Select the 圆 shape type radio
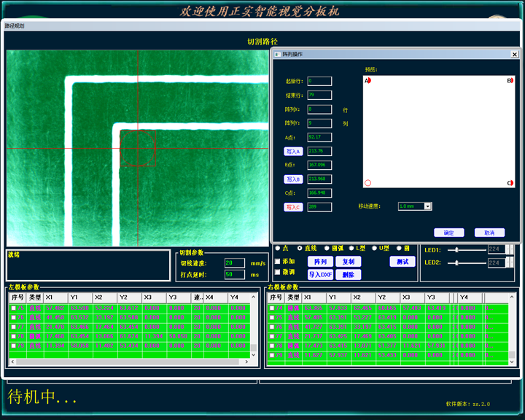Screen dimensions: 525x420 [399, 248]
